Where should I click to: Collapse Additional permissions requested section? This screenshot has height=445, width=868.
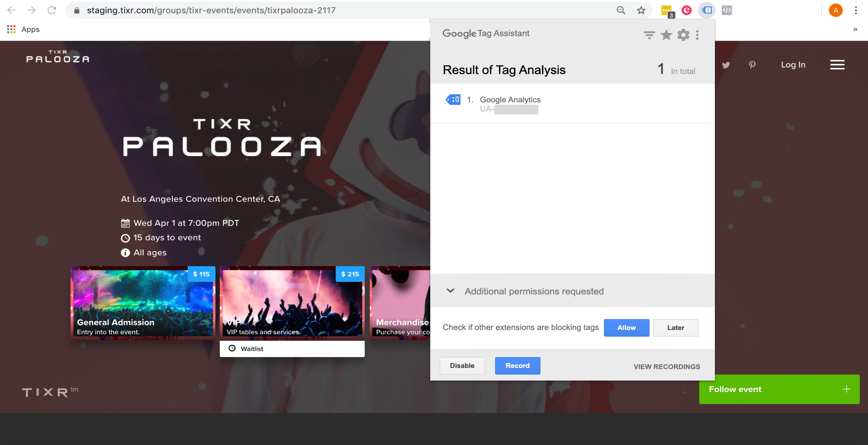click(450, 291)
